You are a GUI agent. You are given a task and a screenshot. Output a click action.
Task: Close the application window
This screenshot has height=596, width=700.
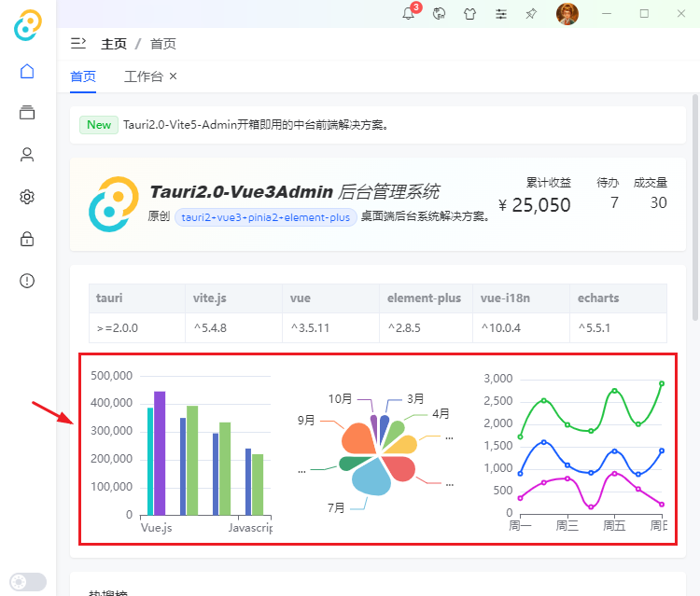(x=681, y=14)
